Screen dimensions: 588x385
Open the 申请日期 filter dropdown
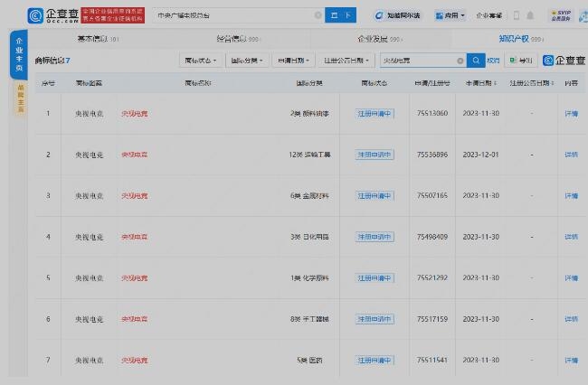[x=293, y=61]
